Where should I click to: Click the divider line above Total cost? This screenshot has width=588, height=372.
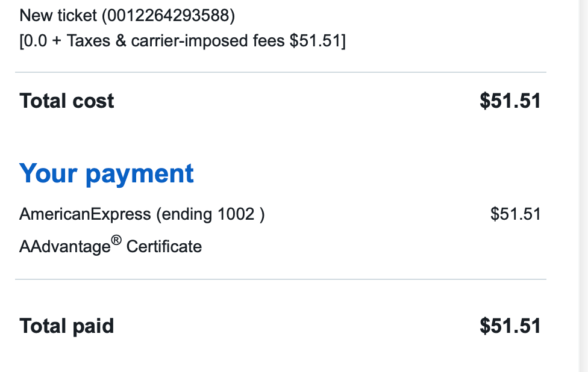pos(280,72)
